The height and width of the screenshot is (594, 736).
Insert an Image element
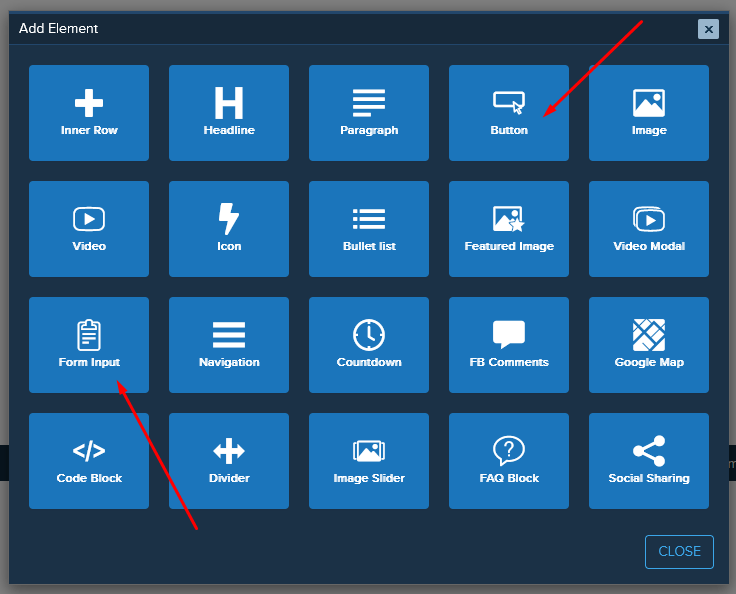point(649,113)
